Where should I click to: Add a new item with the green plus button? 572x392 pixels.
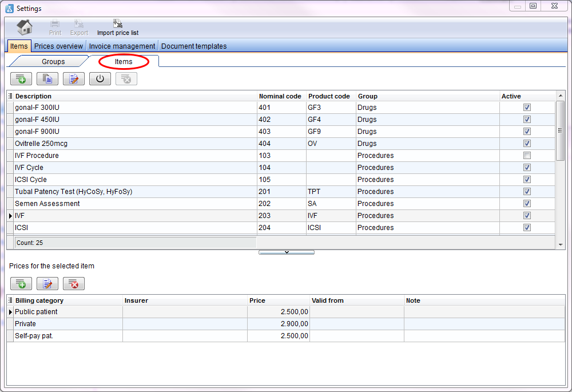pyautogui.click(x=21, y=79)
